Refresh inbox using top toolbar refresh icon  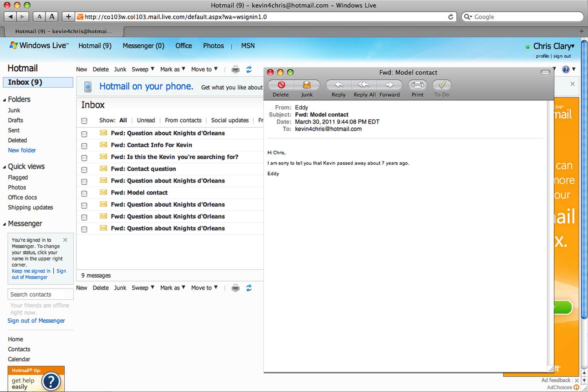[x=249, y=70]
